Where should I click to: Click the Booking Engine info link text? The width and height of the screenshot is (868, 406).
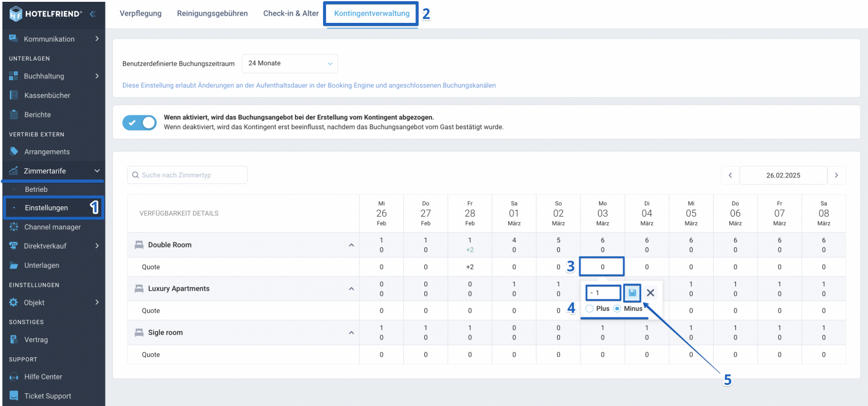309,86
